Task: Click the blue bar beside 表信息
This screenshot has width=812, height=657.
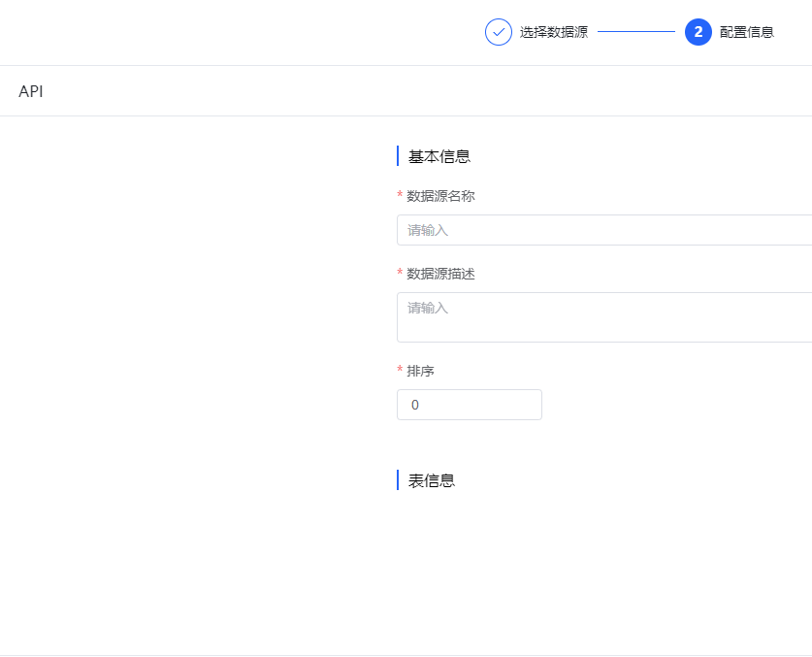Action: tap(398, 479)
